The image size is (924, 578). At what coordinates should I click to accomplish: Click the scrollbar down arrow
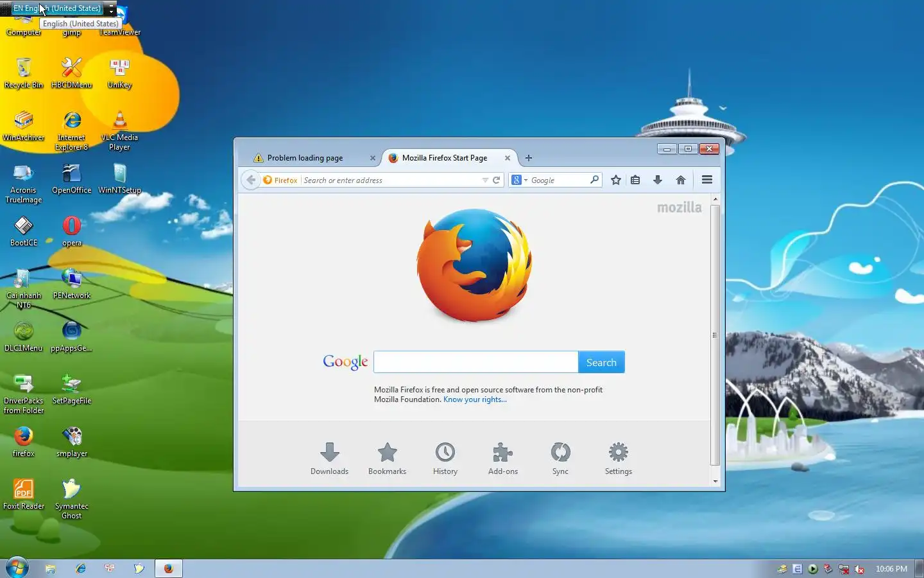point(715,481)
